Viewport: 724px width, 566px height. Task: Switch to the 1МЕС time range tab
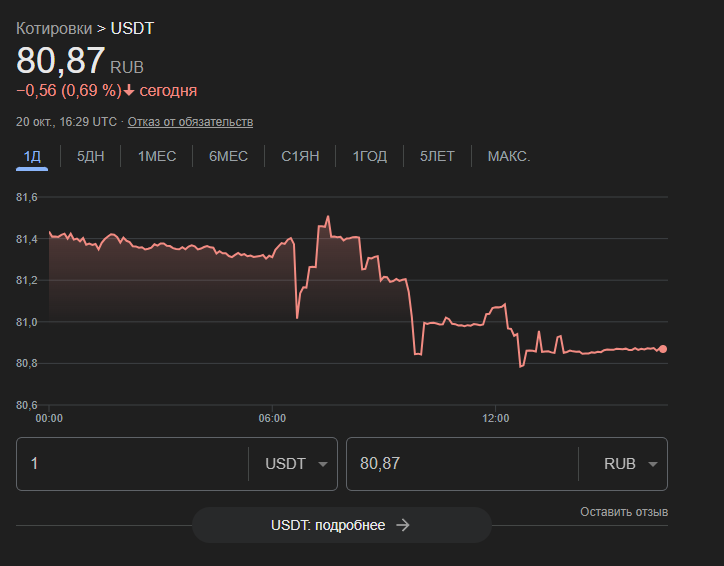pos(157,156)
